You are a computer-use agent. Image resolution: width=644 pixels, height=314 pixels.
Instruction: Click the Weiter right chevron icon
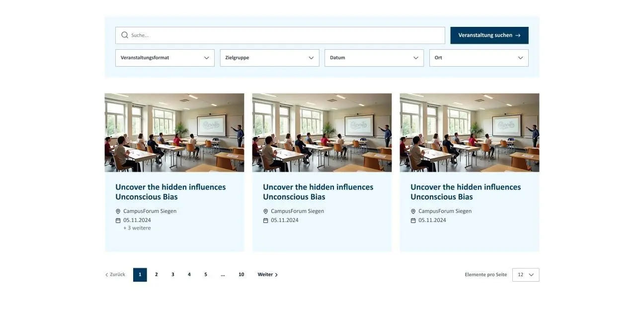tap(276, 275)
